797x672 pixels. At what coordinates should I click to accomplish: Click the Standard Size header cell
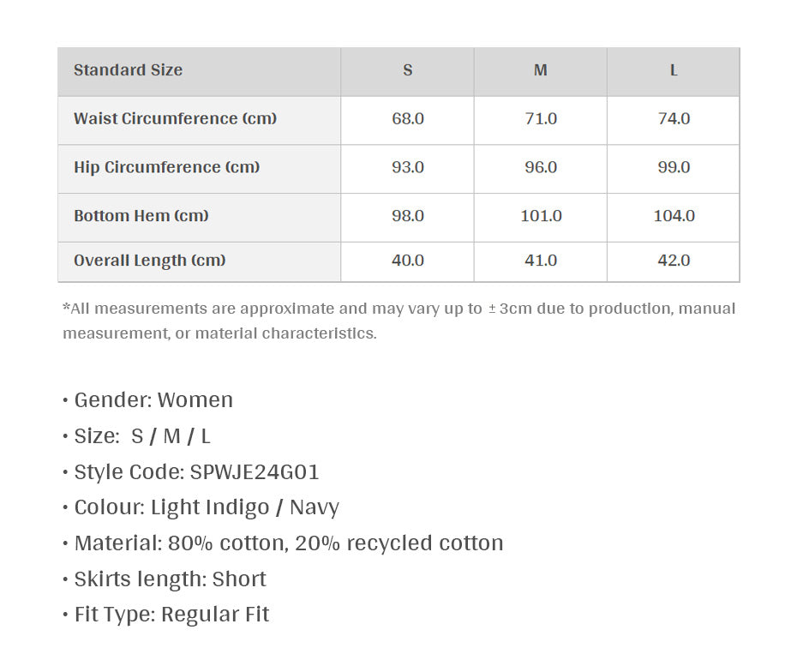pyautogui.click(x=199, y=71)
